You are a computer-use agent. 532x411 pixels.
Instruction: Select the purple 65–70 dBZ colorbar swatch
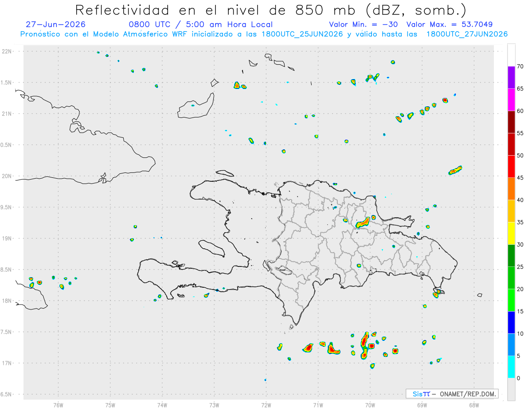point(511,78)
